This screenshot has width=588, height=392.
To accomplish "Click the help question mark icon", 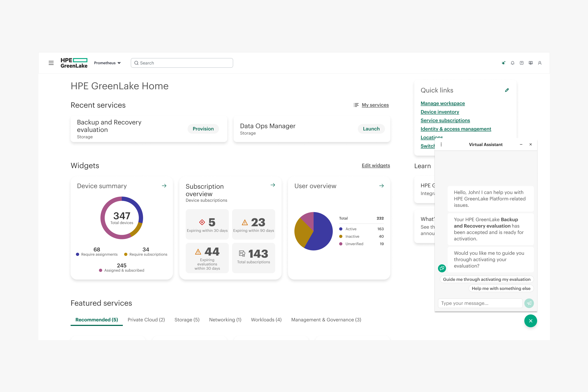I will [522, 63].
